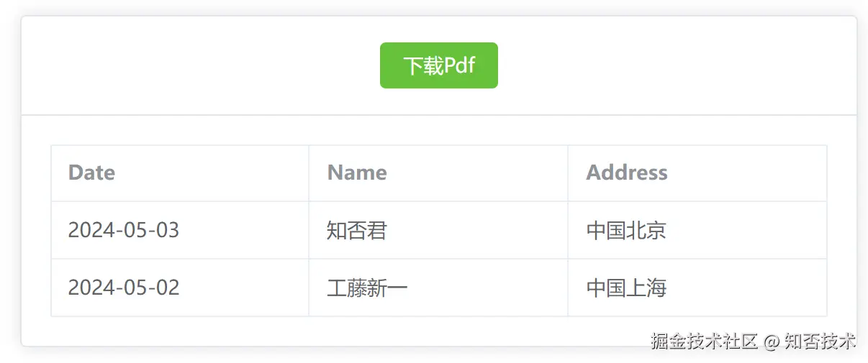Click the 中国北京 address cell
Image resolution: width=868 pixels, height=363 pixels.
[x=626, y=230]
